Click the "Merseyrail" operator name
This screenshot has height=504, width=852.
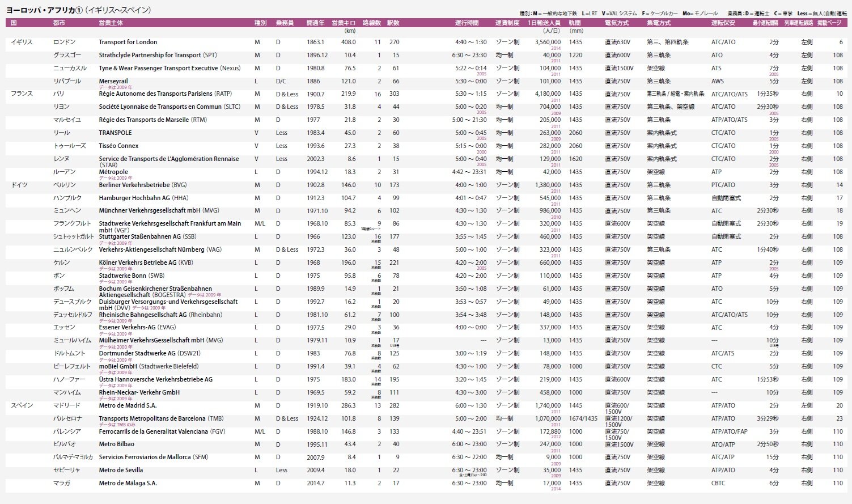[113, 82]
